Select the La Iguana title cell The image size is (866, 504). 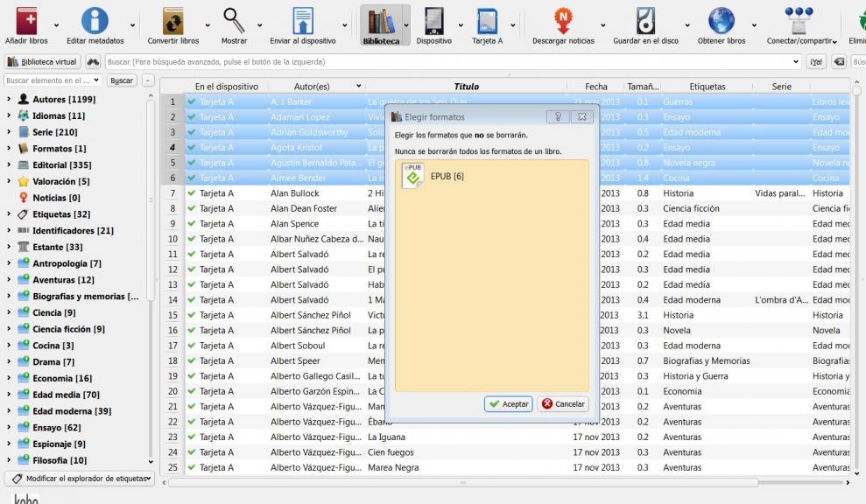tap(387, 437)
